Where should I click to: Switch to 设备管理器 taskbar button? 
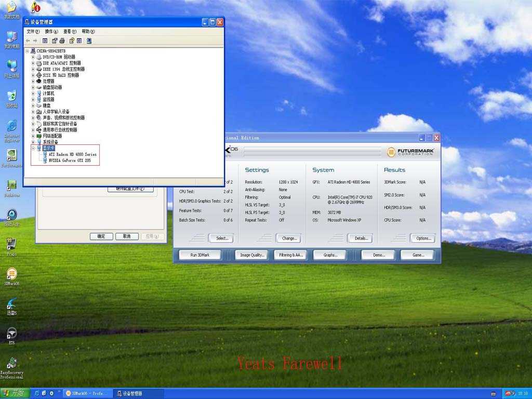(138, 393)
